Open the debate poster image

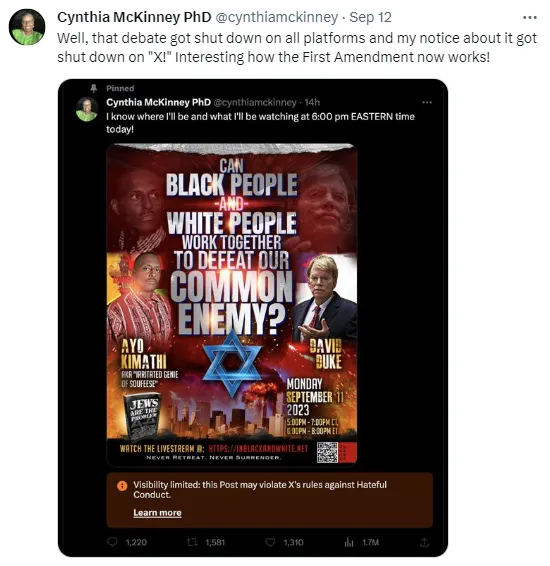[232, 305]
